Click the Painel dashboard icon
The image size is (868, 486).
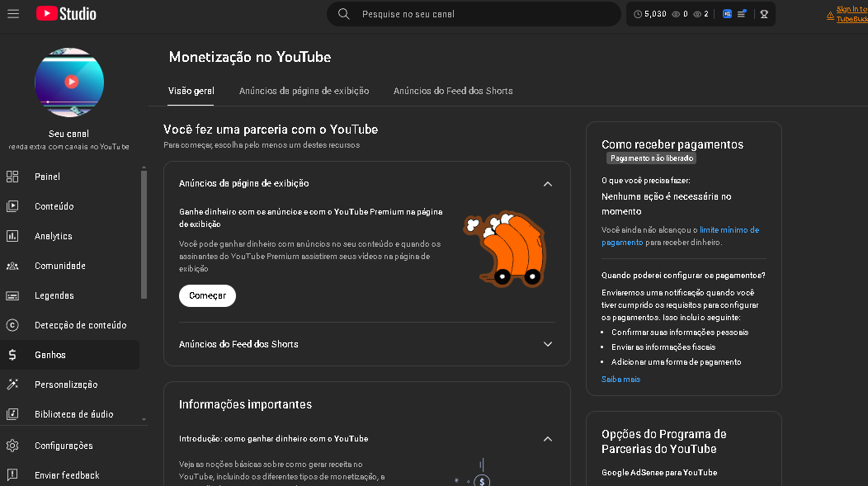(12, 177)
